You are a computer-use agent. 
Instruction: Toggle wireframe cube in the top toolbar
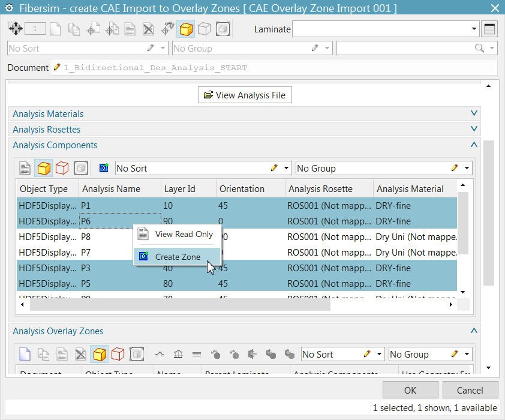point(206,28)
